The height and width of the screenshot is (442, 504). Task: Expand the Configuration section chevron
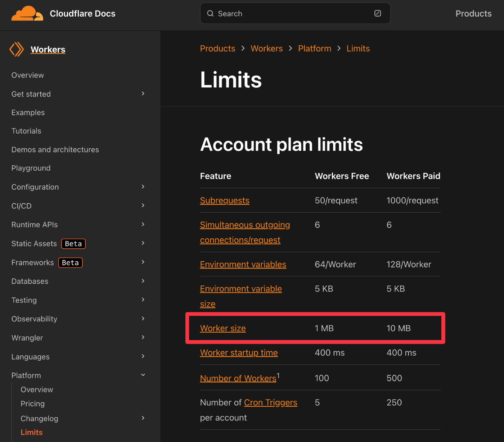coord(143,186)
